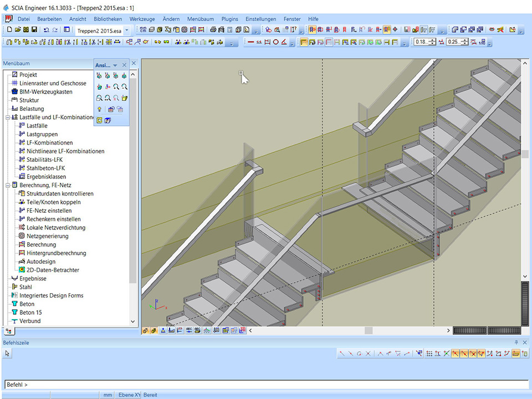The image size is (532, 399).
Task: Click the Print icon in the toolbar
Action: click(213, 29)
